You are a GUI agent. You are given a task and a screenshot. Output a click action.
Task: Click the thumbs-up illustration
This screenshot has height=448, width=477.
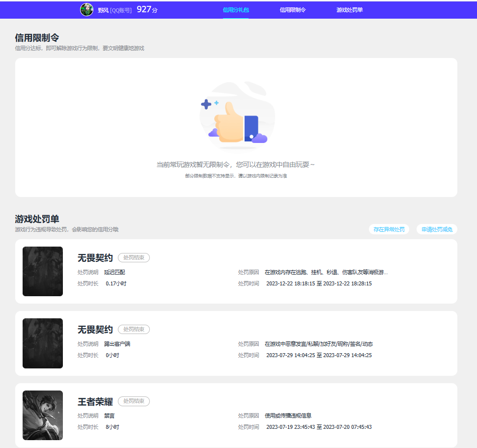[237, 115]
